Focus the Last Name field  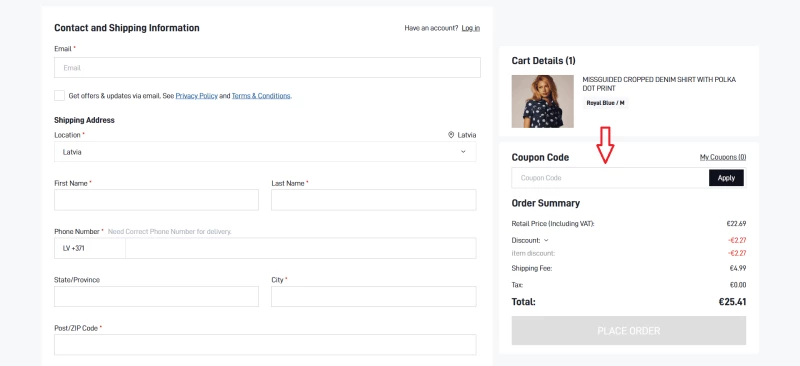tap(373, 200)
